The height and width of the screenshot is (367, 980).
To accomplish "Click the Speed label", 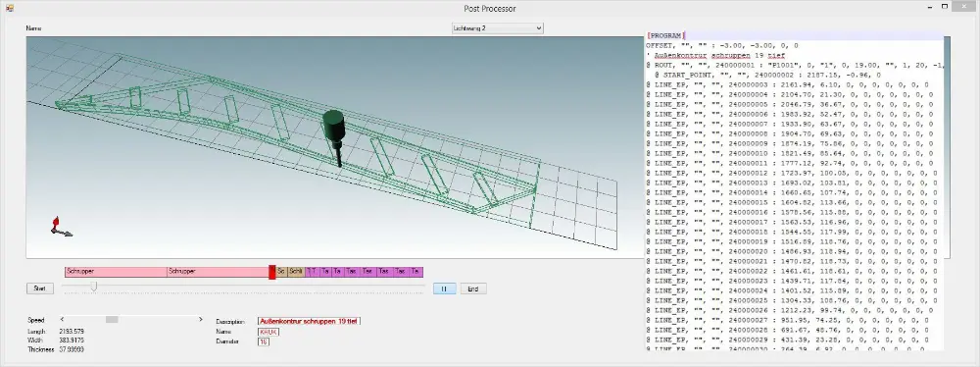I will point(35,320).
